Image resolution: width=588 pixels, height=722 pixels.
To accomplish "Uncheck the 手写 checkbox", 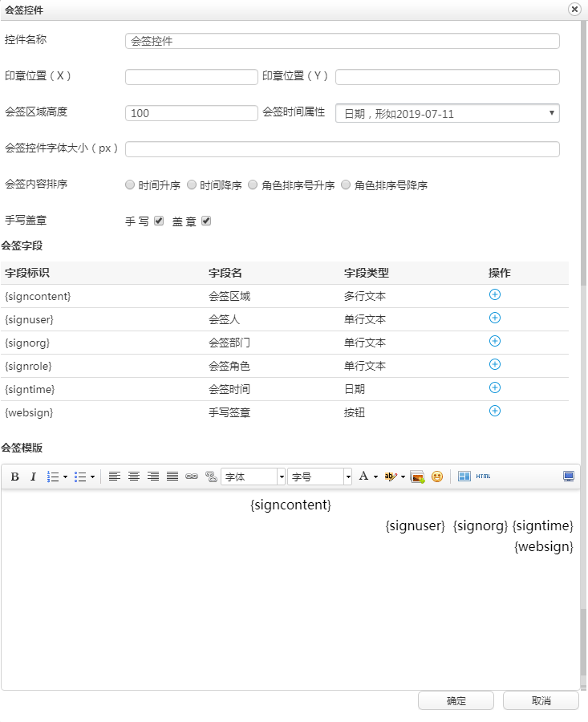I will tap(159, 221).
